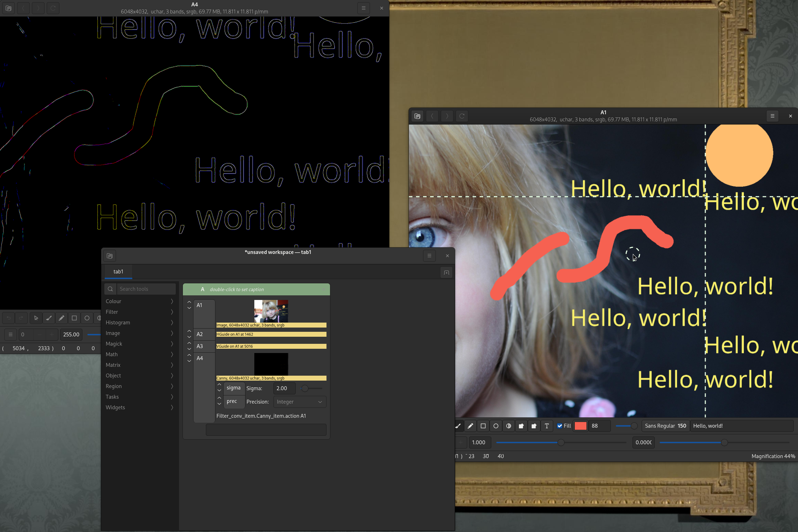Click the undo arrow in A4 window

(8, 318)
